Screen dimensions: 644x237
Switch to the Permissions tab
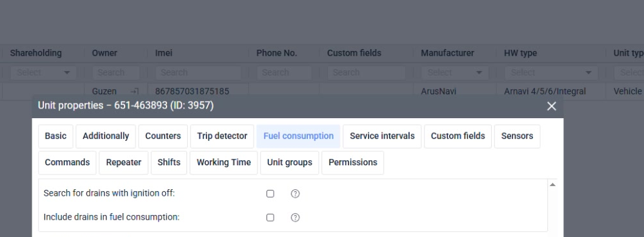[x=352, y=162]
